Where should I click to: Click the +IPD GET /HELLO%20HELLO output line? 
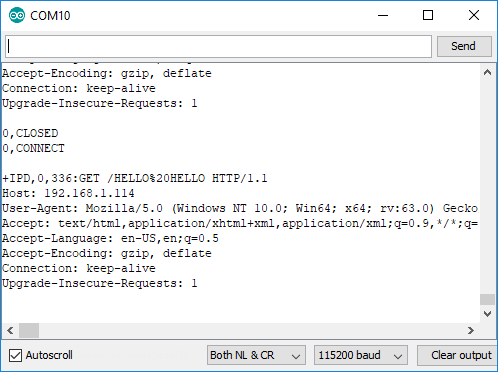135,178
